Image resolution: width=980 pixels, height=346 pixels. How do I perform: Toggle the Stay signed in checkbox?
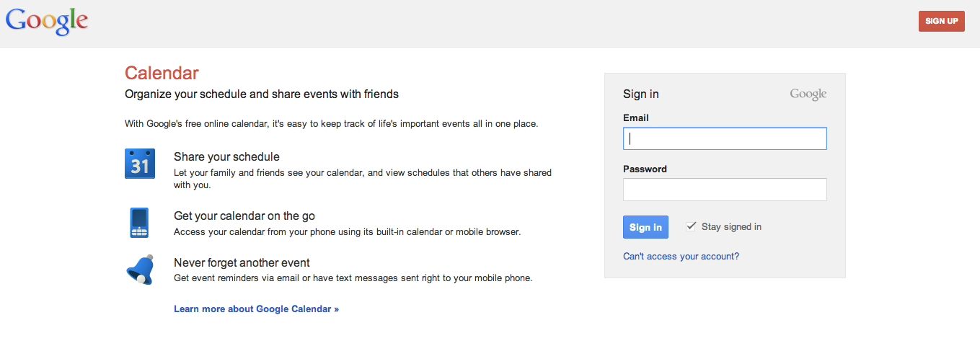click(x=692, y=226)
